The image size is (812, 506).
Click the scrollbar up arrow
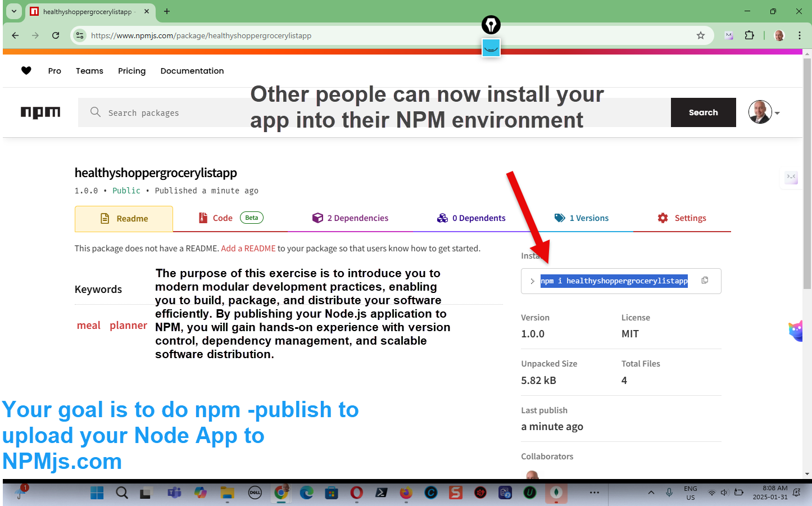click(808, 54)
